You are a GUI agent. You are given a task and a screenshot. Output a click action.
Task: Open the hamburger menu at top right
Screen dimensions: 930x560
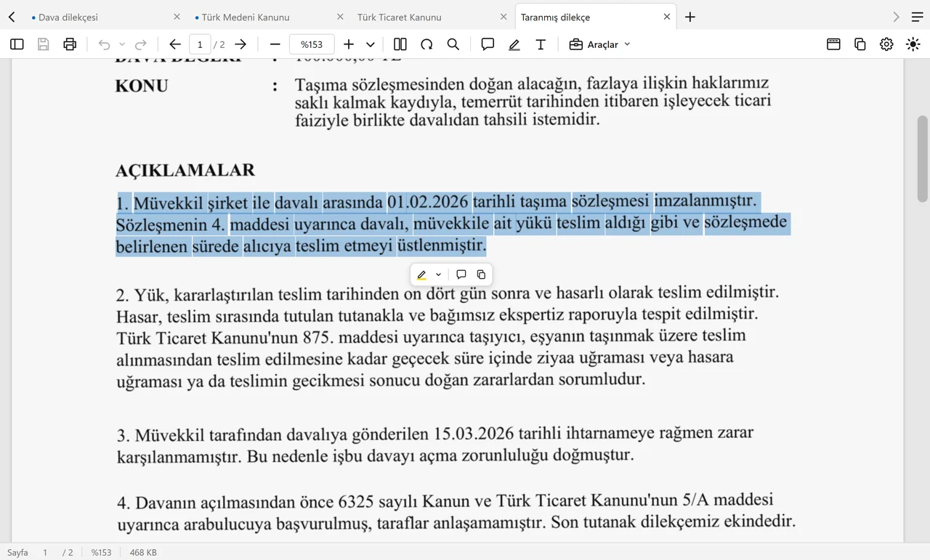click(x=917, y=17)
